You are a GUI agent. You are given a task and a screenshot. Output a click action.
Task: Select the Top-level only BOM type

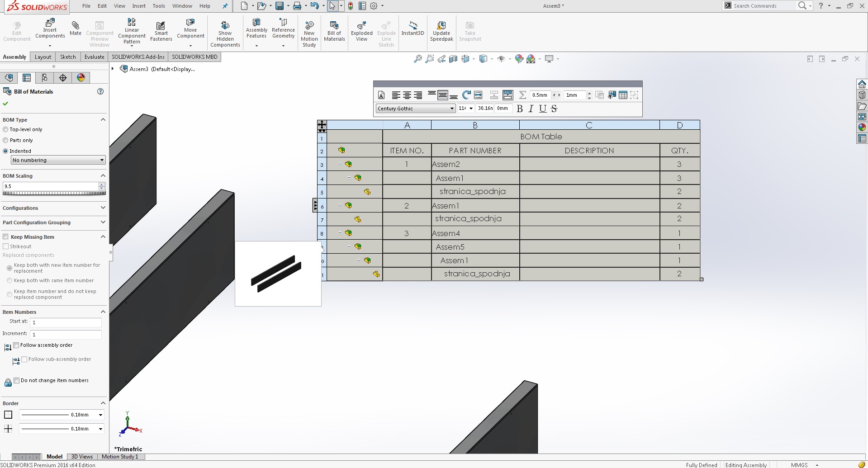click(6, 129)
